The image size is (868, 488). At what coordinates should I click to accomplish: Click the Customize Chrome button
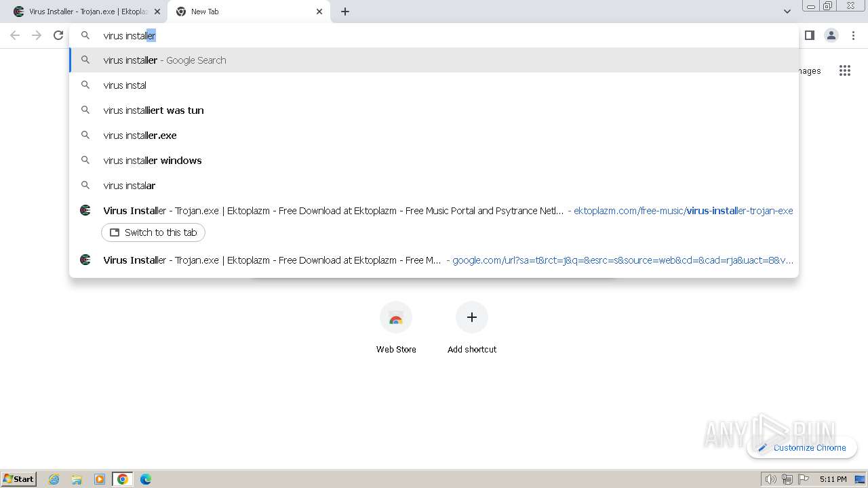tap(802, 447)
